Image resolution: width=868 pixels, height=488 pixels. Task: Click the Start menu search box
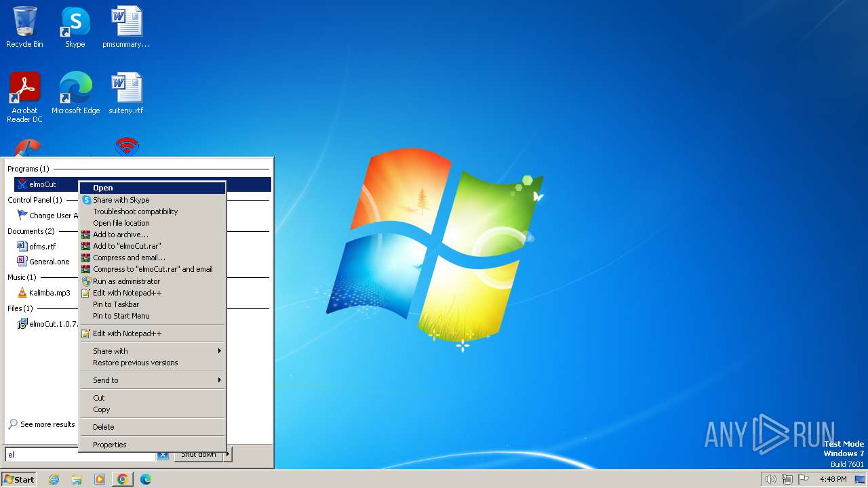80,455
